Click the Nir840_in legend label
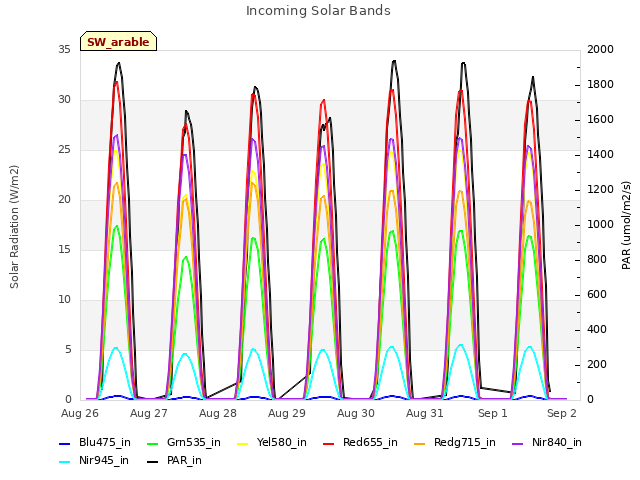This screenshot has height=480, width=640. click(557, 442)
